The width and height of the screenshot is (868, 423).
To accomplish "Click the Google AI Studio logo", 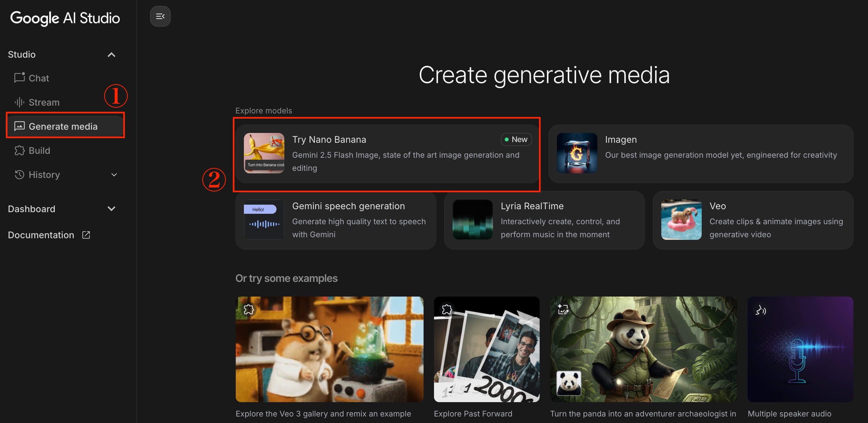I will click(x=65, y=18).
